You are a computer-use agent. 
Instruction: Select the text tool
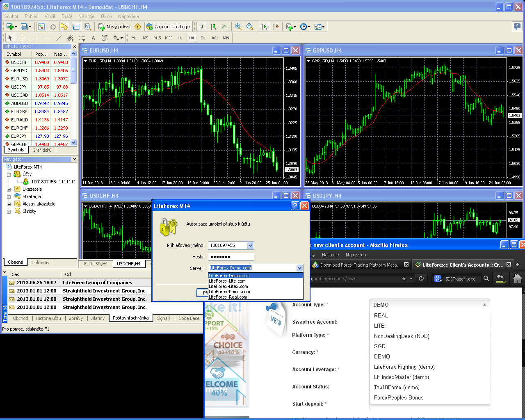coord(94,38)
